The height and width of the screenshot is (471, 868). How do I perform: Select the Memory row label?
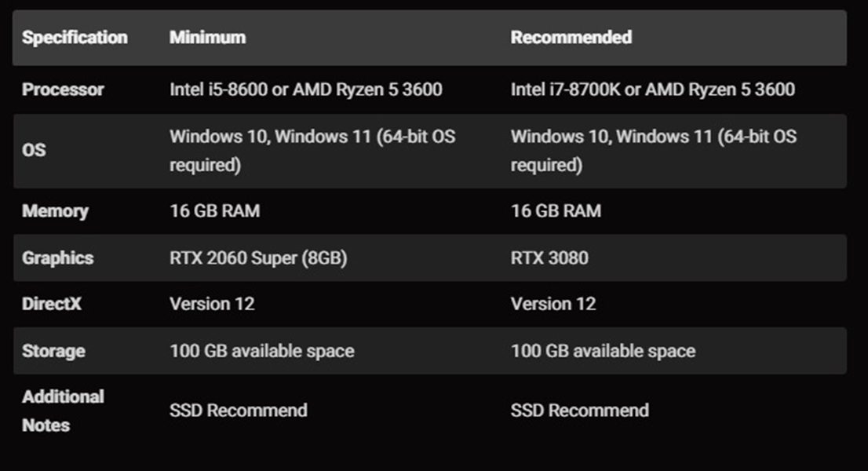click(55, 211)
